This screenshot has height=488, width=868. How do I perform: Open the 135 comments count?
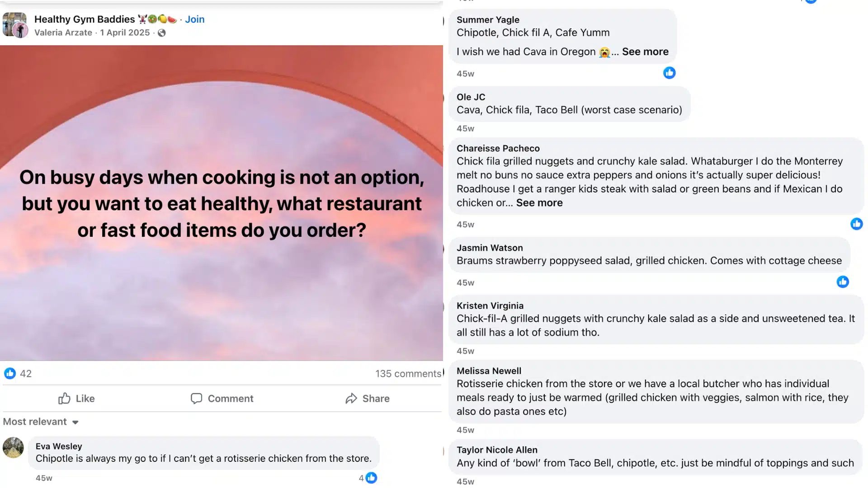pyautogui.click(x=408, y=373)
